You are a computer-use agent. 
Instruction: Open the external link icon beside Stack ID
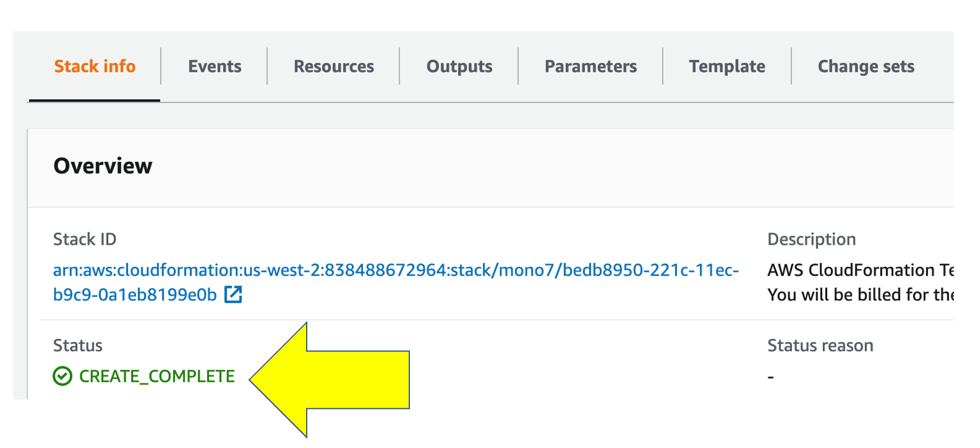pos(233,295)
